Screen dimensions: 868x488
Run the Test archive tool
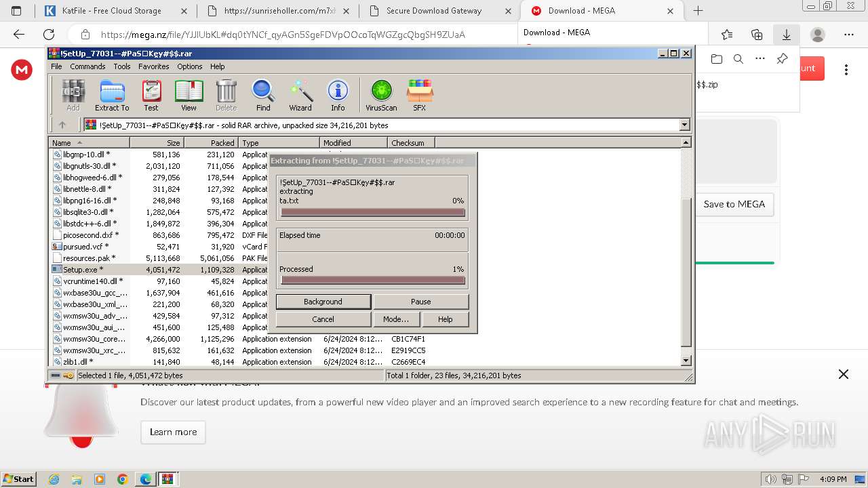point(151,95)
